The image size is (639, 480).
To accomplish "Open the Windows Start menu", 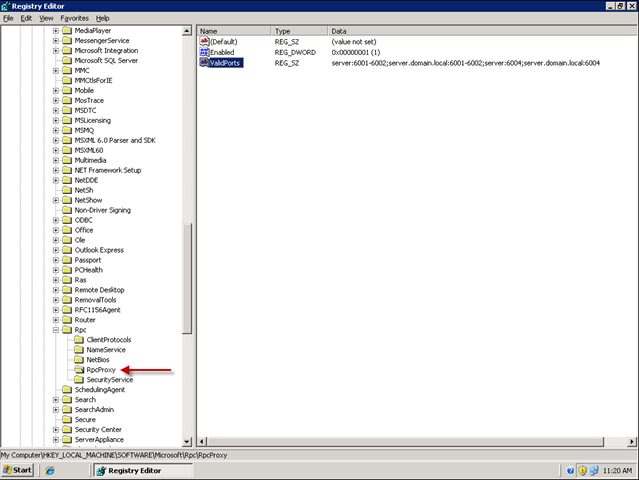I will click(17, 470).
